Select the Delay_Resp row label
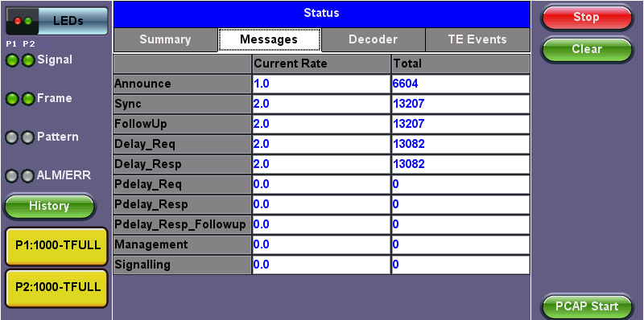Screen dimensions: 644x320 183,165
